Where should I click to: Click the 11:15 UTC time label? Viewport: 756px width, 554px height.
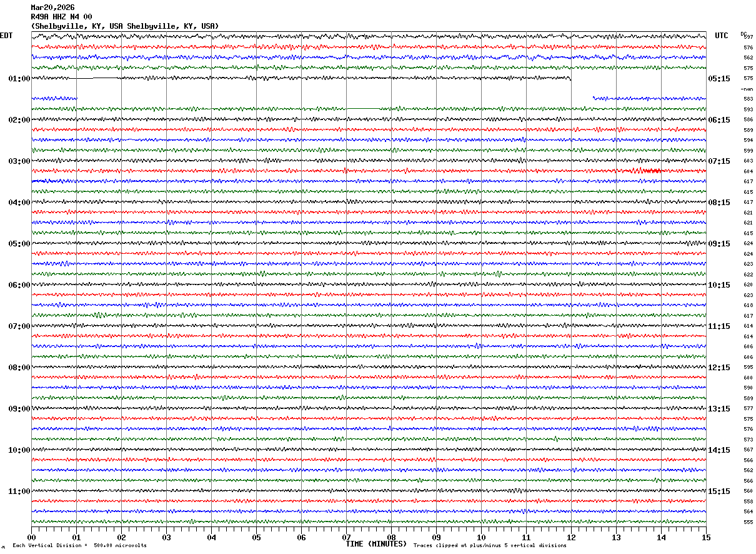point(719,326)
